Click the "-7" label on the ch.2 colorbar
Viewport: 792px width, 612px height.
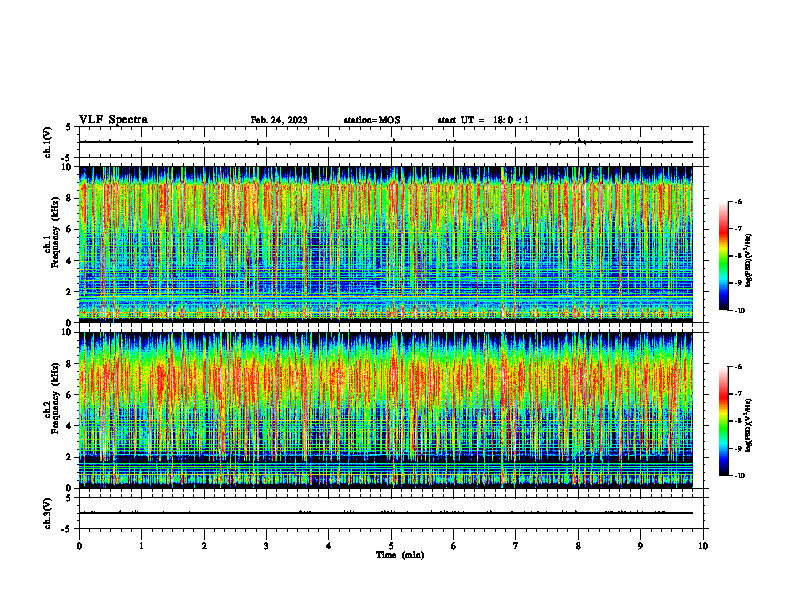[738, 394]
